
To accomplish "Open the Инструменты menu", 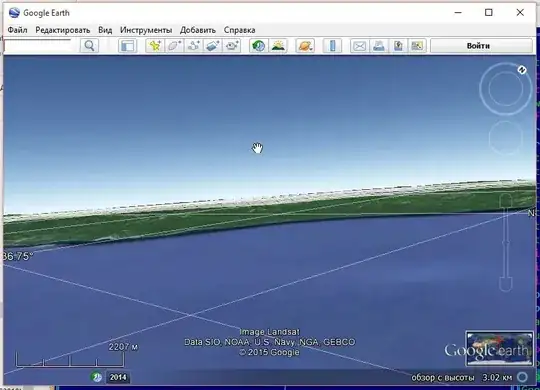I will click(x=146, y=30).
